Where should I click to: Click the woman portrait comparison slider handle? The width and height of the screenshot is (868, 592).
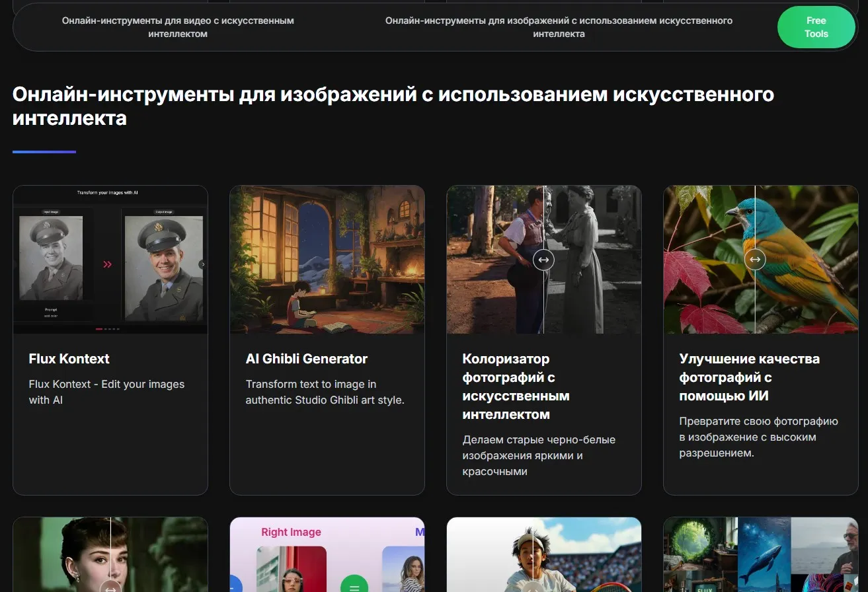click(x=110, y=587)
